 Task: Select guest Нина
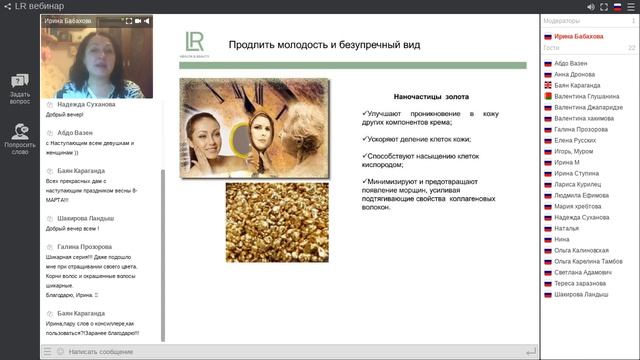[562, 240]
